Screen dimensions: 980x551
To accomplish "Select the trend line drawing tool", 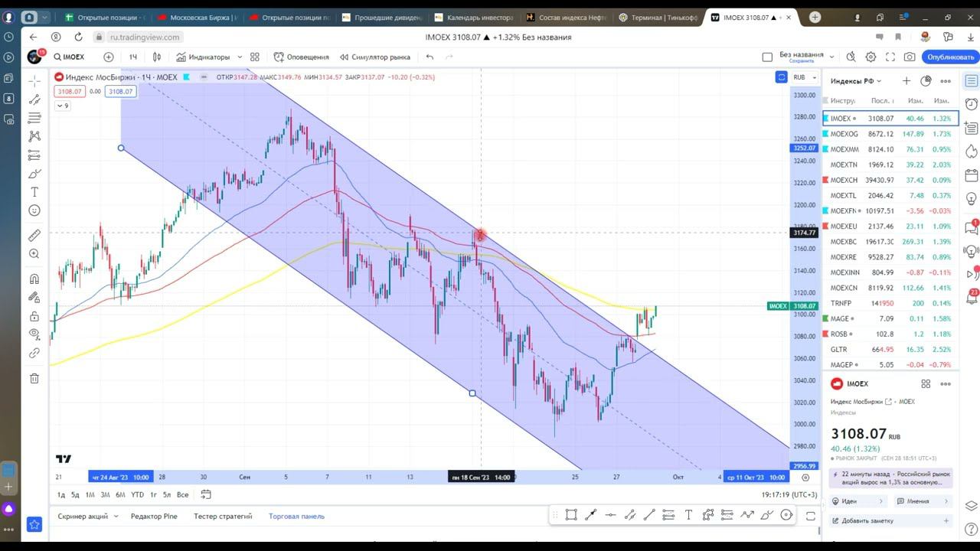I will (34, 99).
